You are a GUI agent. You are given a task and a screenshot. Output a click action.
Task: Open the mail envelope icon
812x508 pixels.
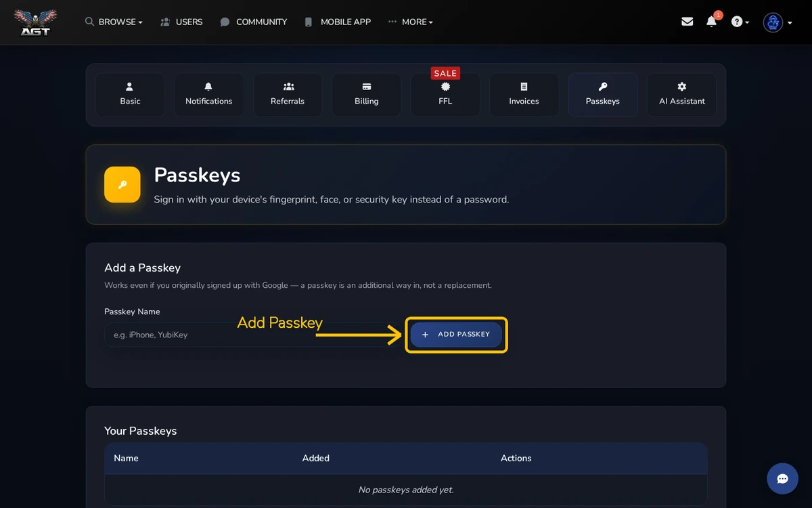[687, 22]
